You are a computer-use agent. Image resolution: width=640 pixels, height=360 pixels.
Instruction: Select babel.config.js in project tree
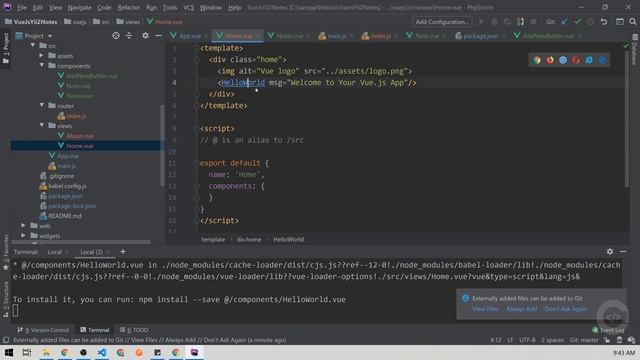[67, 186]
